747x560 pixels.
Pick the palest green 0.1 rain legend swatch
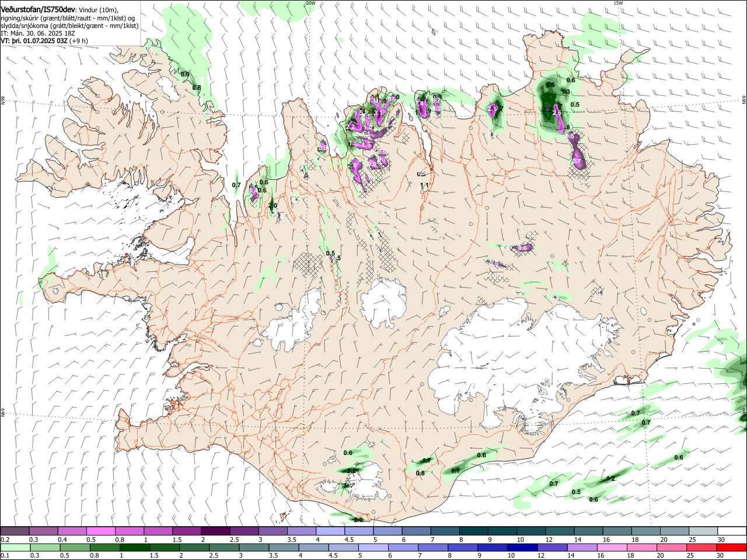click(x=15, y=547)
